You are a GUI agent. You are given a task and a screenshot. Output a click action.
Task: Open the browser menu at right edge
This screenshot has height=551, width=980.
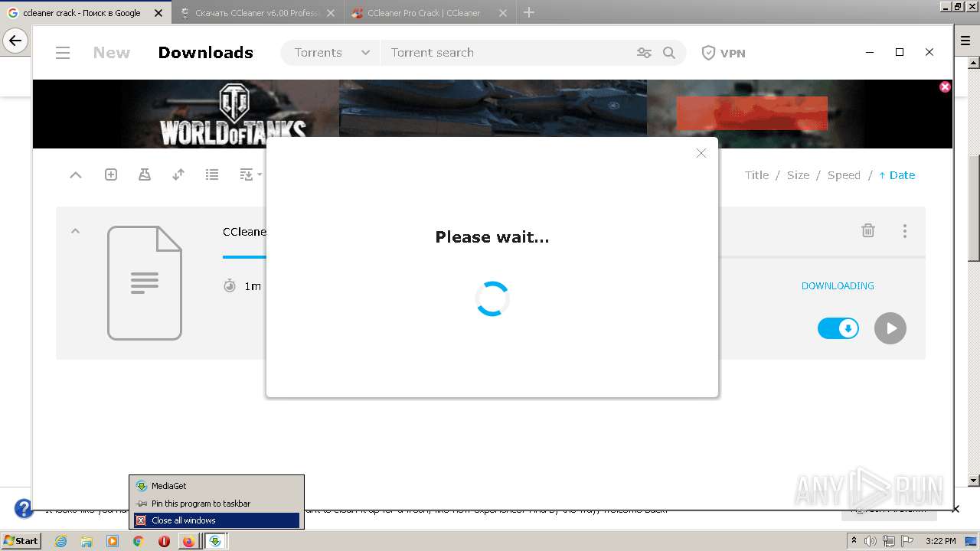(966, 41)
